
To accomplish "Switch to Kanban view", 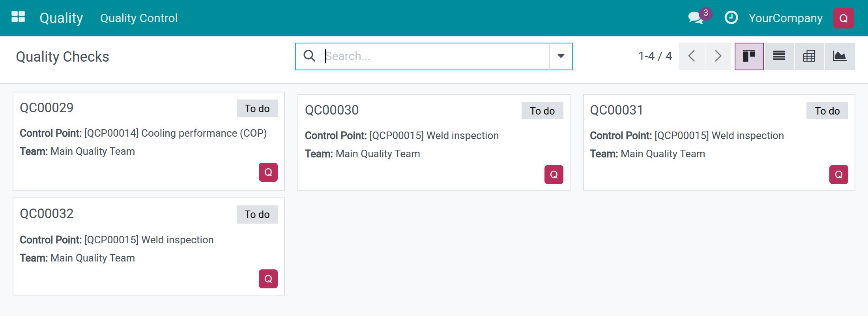I will click(749, 56).
